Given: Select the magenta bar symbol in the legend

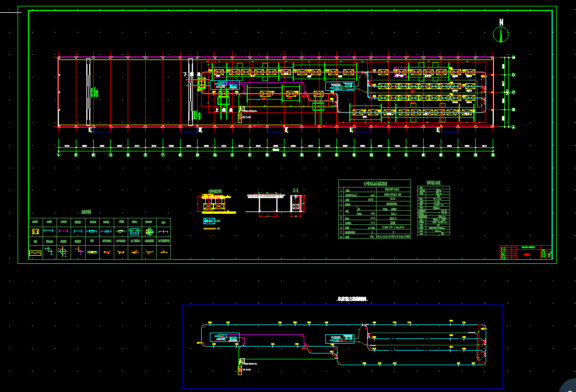Looking at the screenshot, I should click(63, 231).
